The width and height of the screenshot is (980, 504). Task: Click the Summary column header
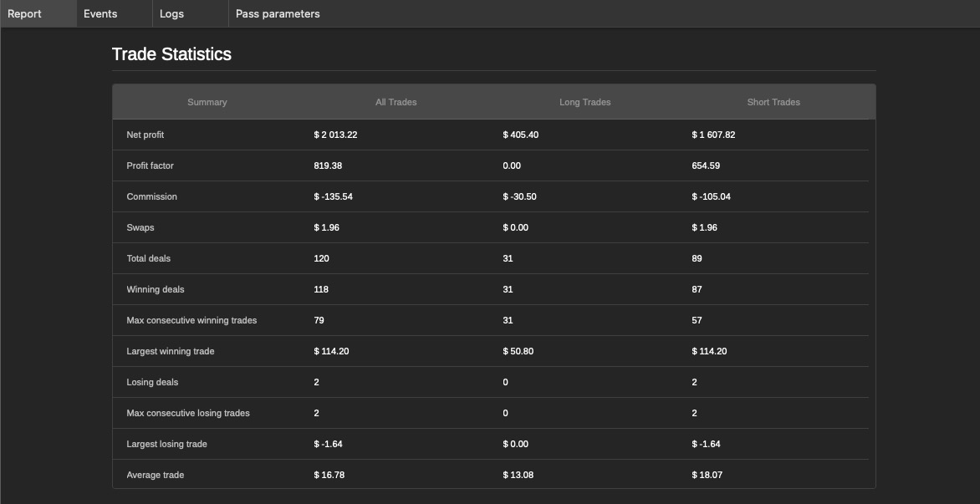pyautogui.click(x=207, y=103)
